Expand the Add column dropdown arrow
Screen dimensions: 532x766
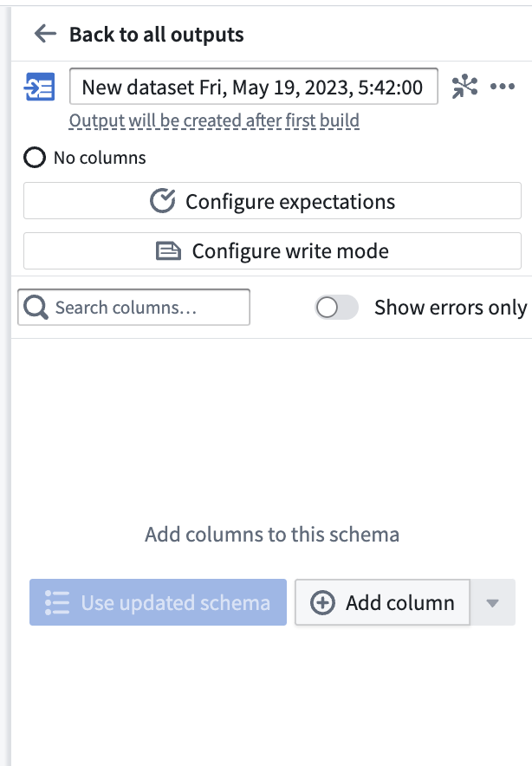pyautogui.click(x=492, y=602)
